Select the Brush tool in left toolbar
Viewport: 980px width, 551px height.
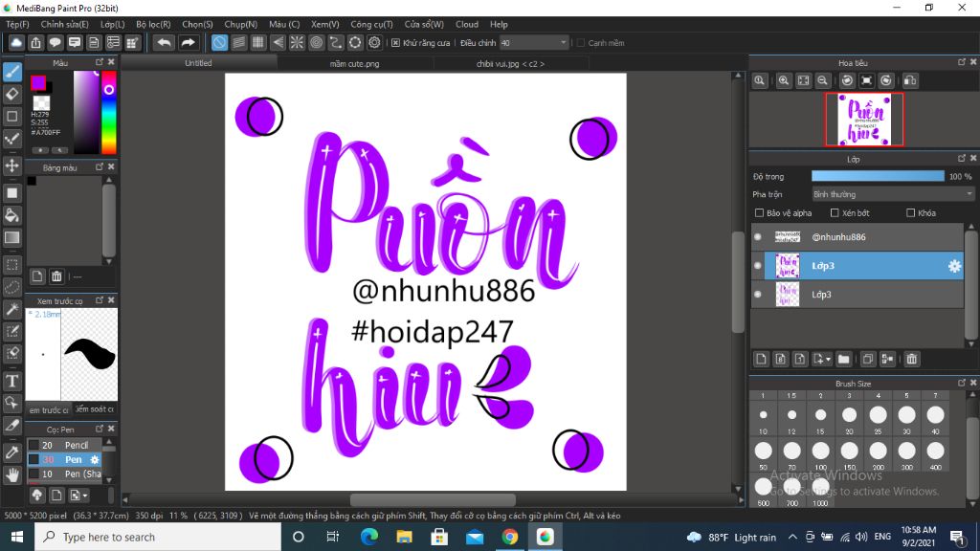click(11, 72)
